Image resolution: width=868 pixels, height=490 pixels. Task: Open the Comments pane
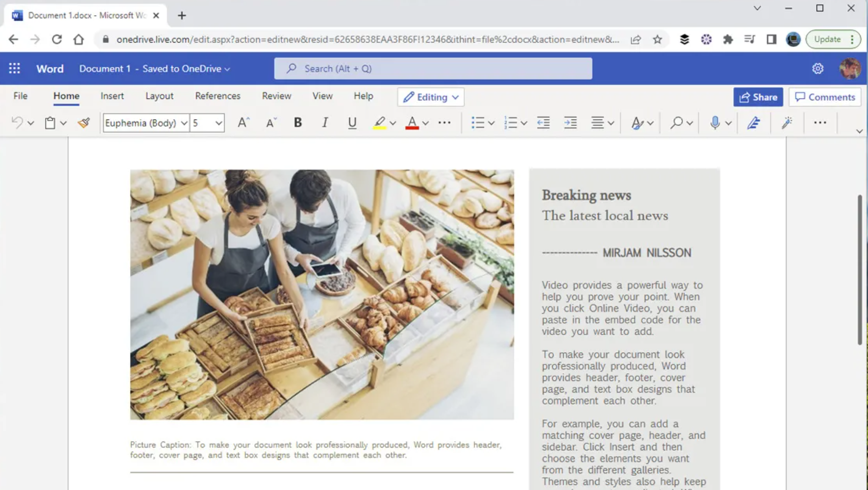point(824,97)
